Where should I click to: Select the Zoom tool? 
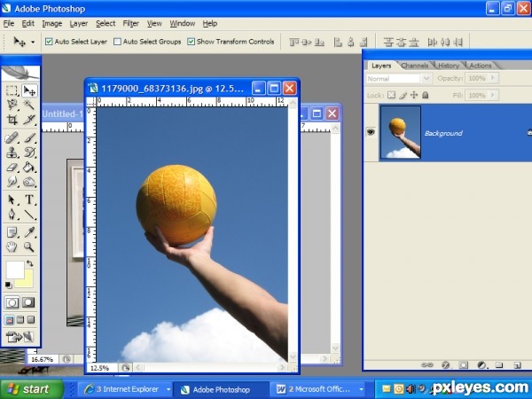29,247
